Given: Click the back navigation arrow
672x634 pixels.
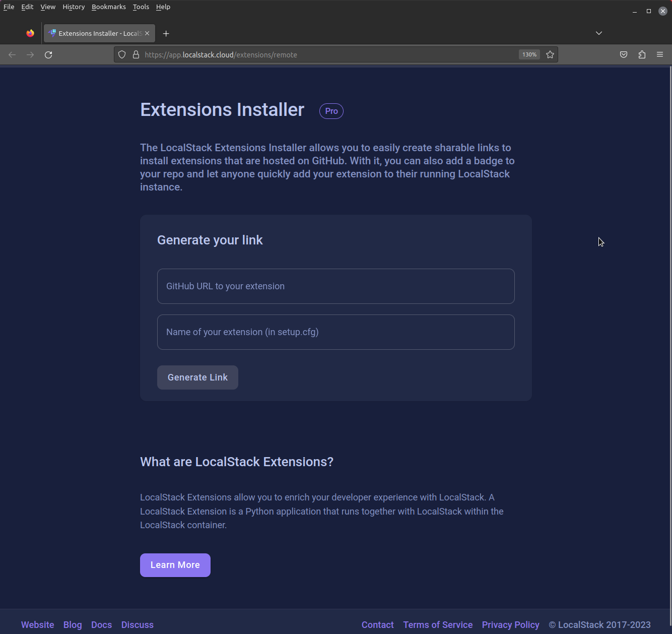Looking at the screenshot, I should pos(12,54).
